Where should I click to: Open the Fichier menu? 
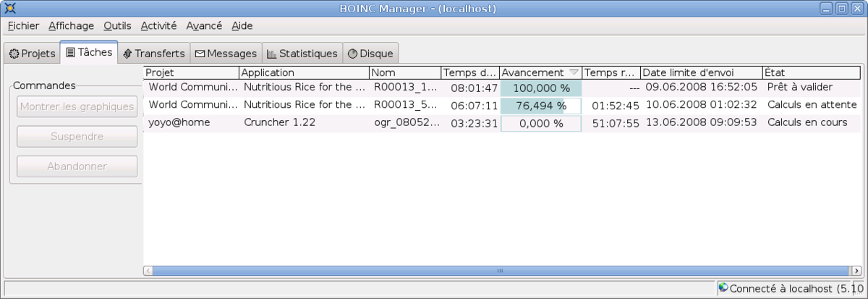point(23,25)
